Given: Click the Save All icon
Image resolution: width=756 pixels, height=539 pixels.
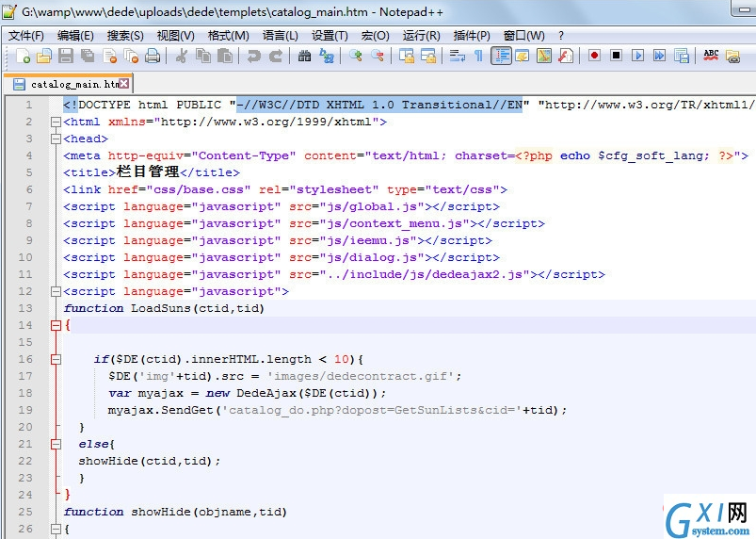Looking at the screenshot, I should [x=88, y=56].
